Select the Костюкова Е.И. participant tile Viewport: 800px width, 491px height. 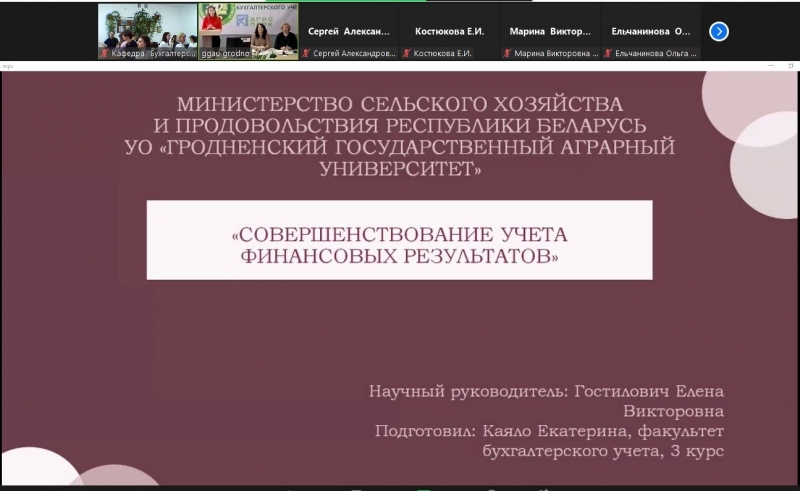coord(449,32)
